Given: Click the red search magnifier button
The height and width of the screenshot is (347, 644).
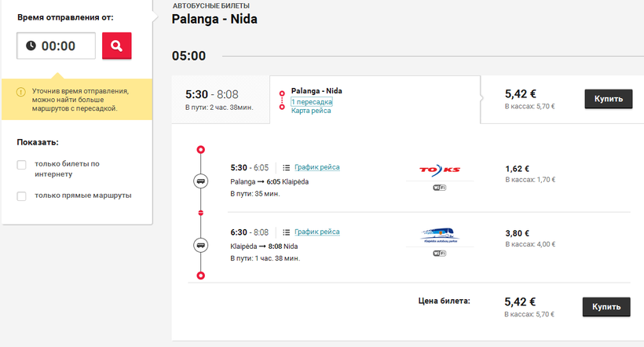Looking at the screenshot, I should 117,46.
